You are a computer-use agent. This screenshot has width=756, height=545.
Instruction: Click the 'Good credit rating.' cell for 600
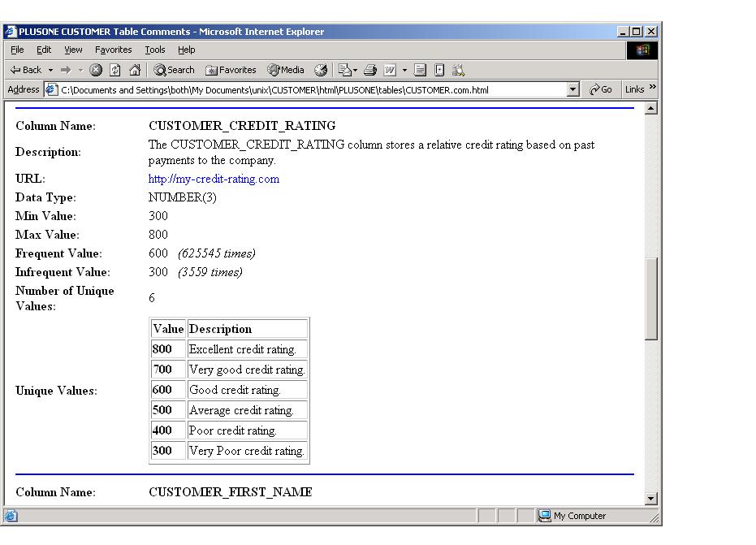coord(248,390)
